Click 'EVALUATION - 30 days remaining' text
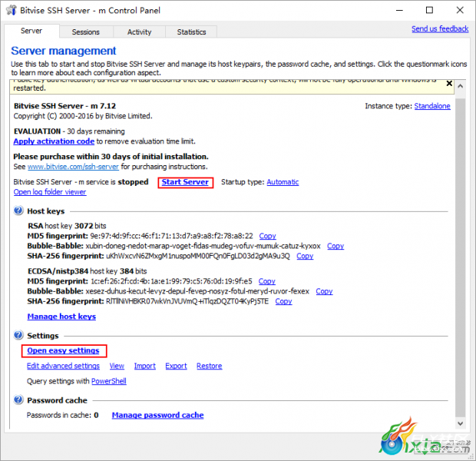This screenshot has height=461, width=476. (x=69, y=131)
